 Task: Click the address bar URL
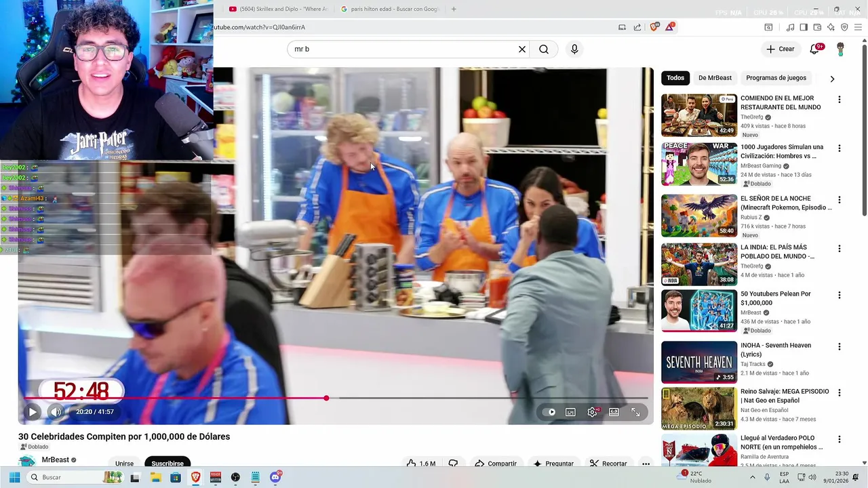click(260, 27)
